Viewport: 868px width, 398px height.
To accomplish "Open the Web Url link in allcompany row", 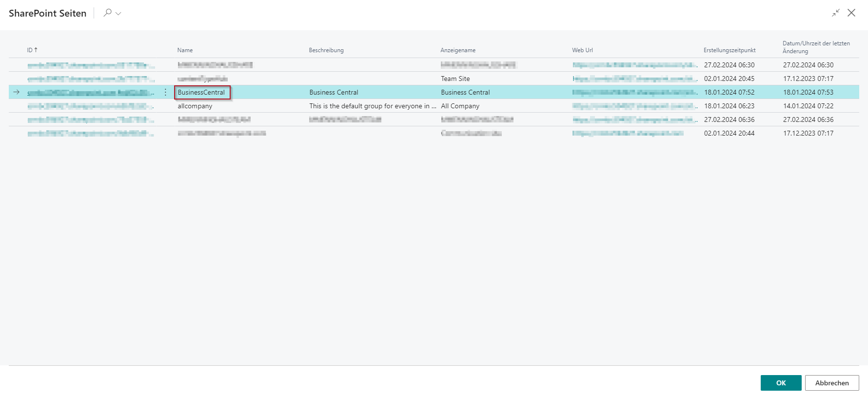I will click(634, 106).
